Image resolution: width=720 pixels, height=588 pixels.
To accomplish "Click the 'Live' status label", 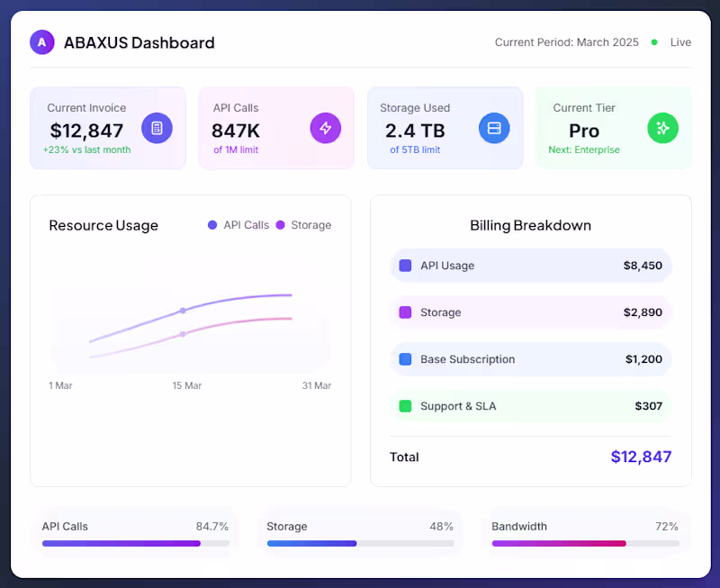I will click(680, 42).
